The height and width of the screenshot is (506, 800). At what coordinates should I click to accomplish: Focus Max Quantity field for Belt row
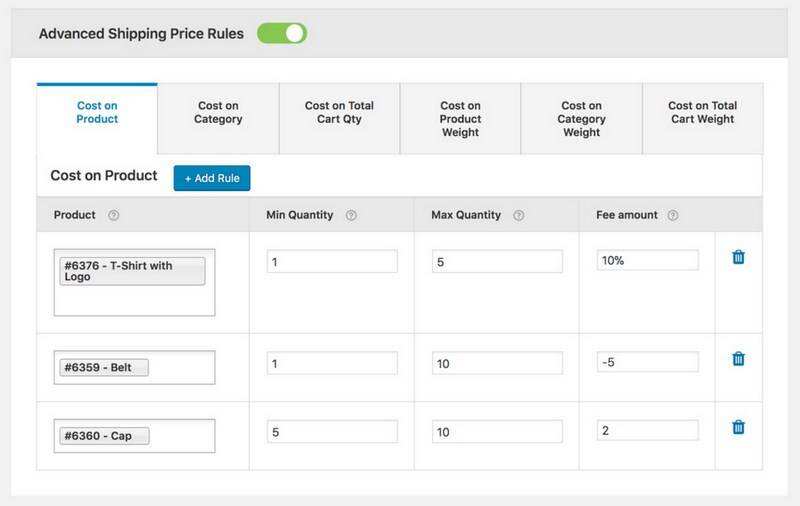pos(497,363)
